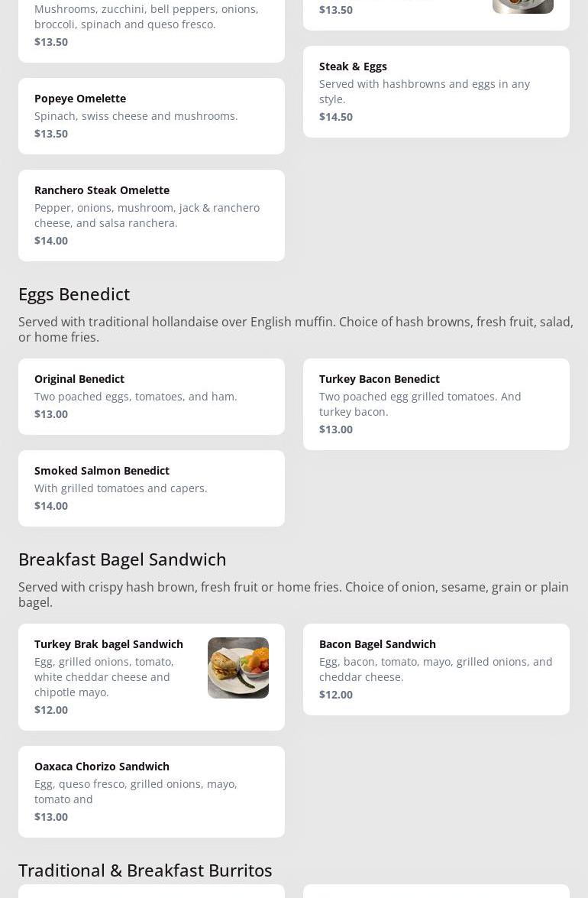Select the Smoked Salmon Benedict title
This screenshot has width=588, height=898.
(102, 471)
